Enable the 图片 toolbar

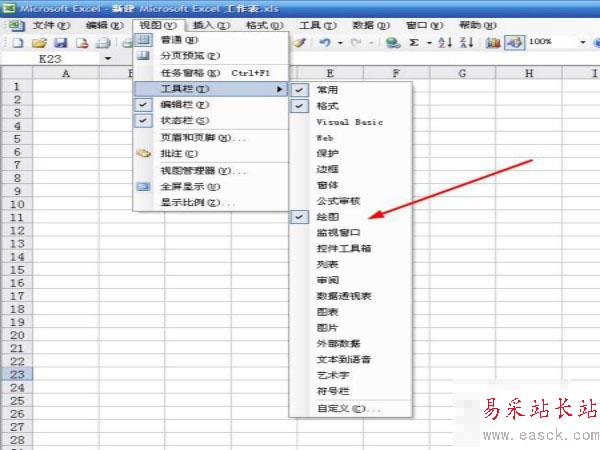(x=351, y=328)
